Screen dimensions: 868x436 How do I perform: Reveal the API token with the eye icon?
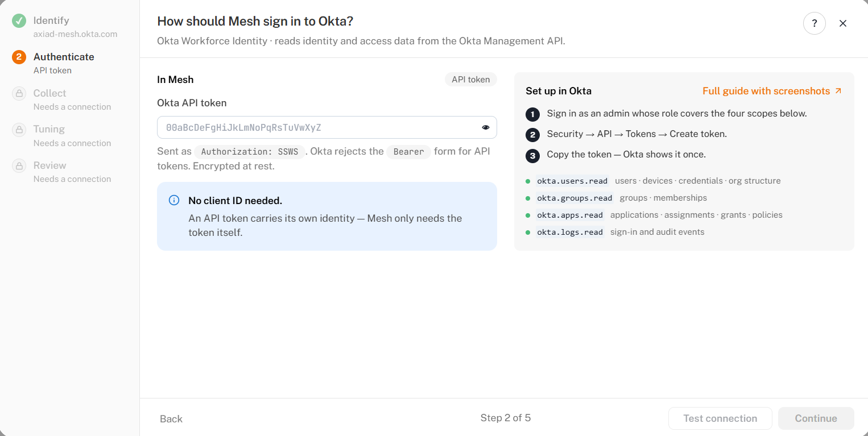(x=486, y=127)
